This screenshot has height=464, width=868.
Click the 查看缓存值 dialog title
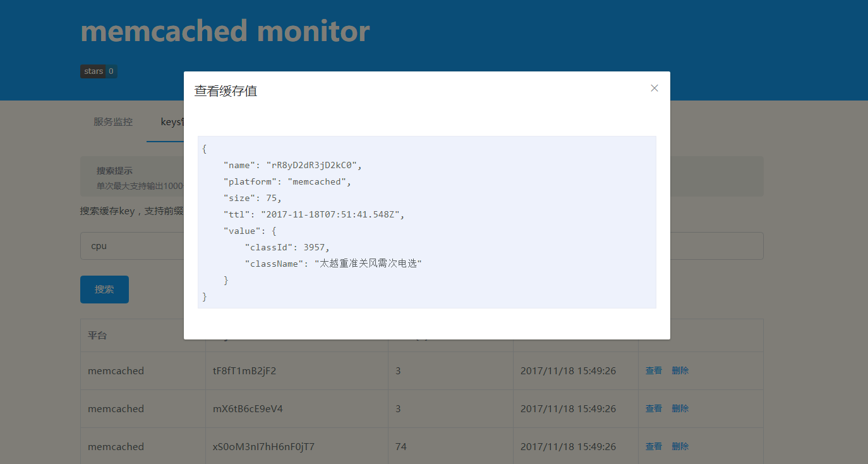226,91
